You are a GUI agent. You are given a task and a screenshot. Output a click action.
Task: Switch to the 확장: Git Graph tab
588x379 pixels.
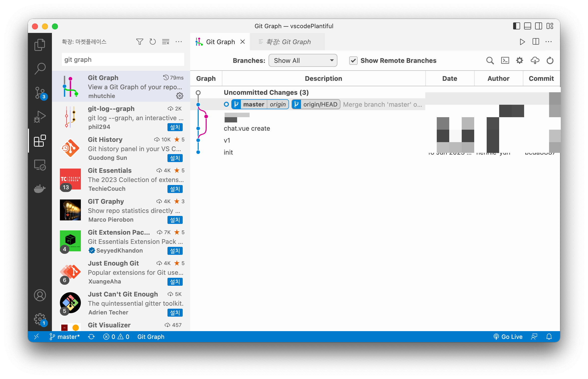(x=288, y=42)
